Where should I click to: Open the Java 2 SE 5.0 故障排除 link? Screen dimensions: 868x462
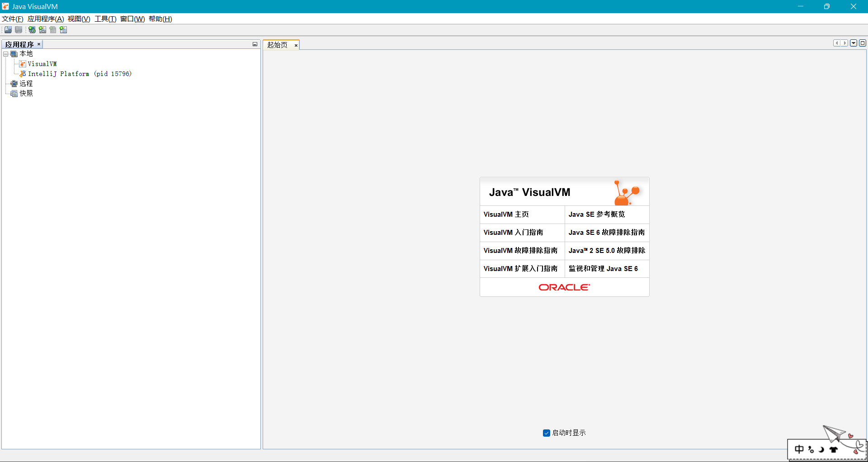607,251
